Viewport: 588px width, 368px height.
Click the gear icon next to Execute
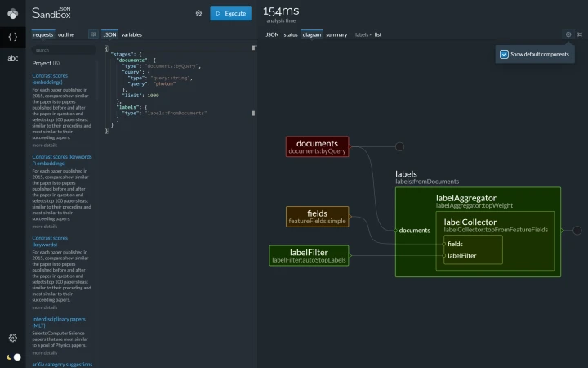[x=198, y=13]
